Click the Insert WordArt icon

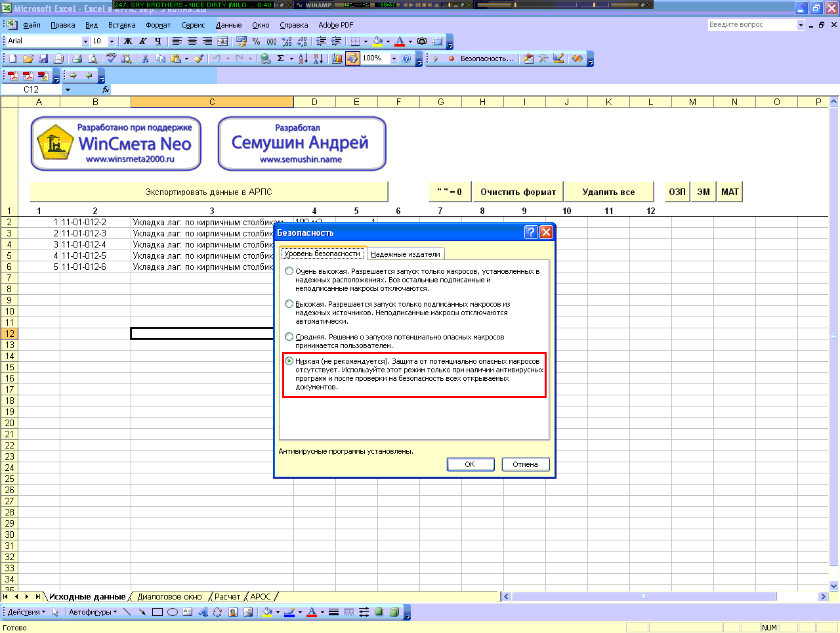point(202,612)
